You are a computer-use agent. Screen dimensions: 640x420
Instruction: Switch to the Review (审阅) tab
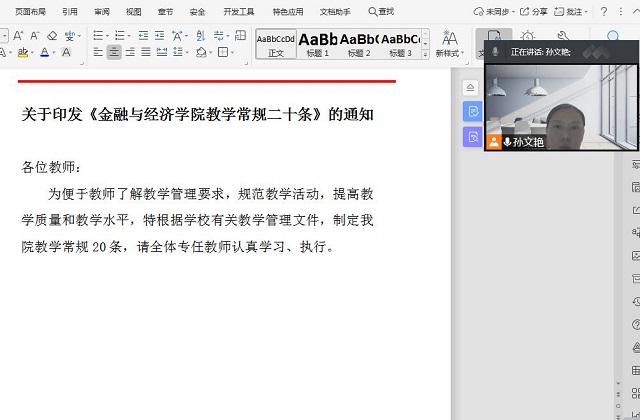(x=102, y=11)
